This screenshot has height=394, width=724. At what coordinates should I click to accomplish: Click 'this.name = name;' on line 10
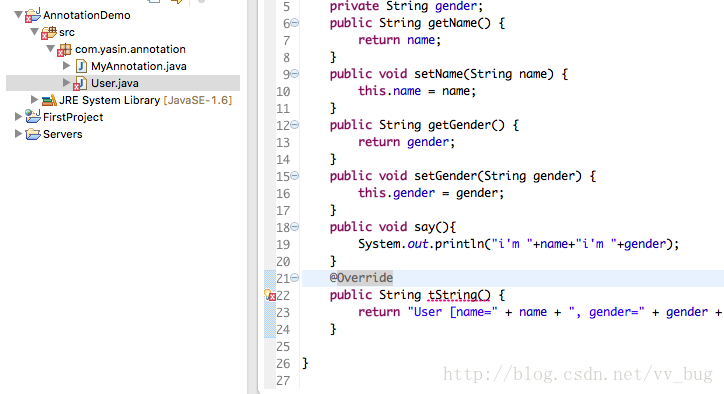[x=416, y=91]
